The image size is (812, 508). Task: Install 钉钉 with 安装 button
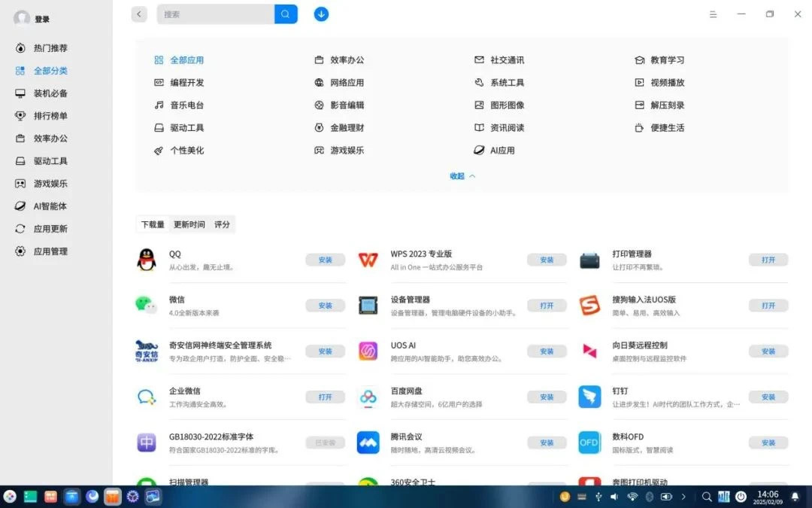click(x=768, y=397)
